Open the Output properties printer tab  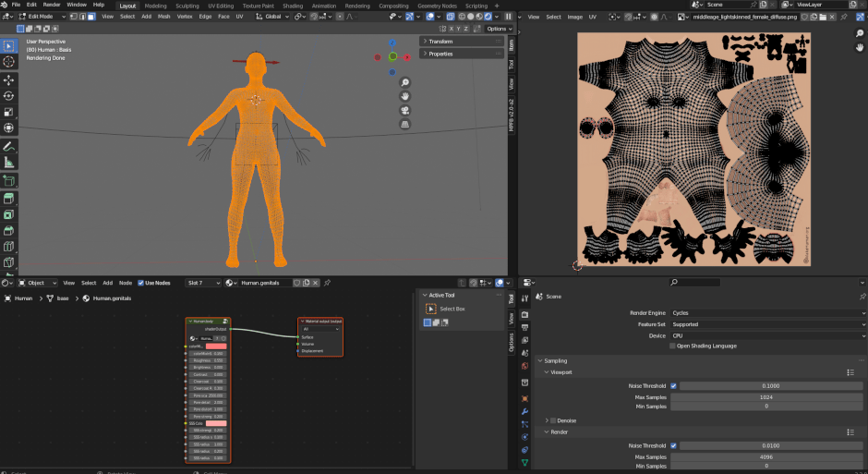[524, 327]
